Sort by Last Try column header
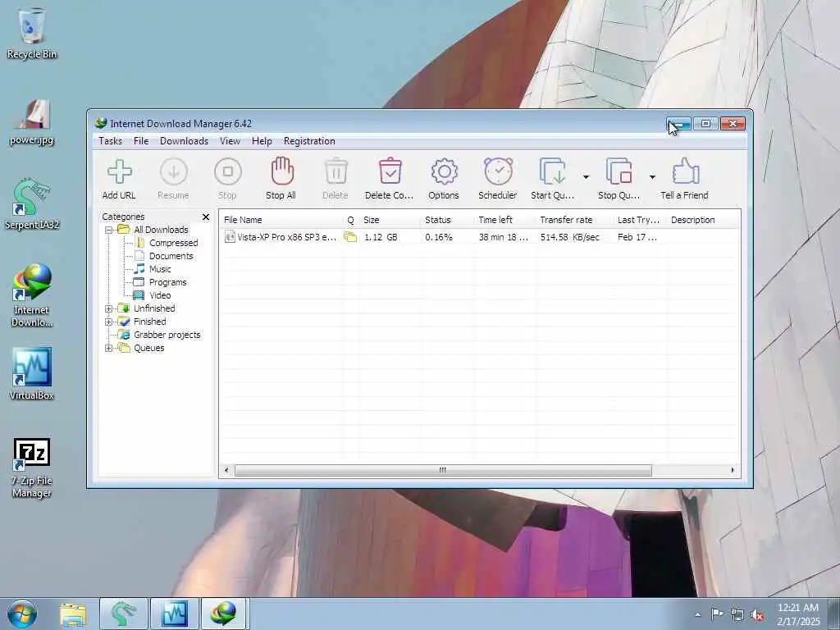Screen dimensions: 840x630 click(x=640, y=220)
